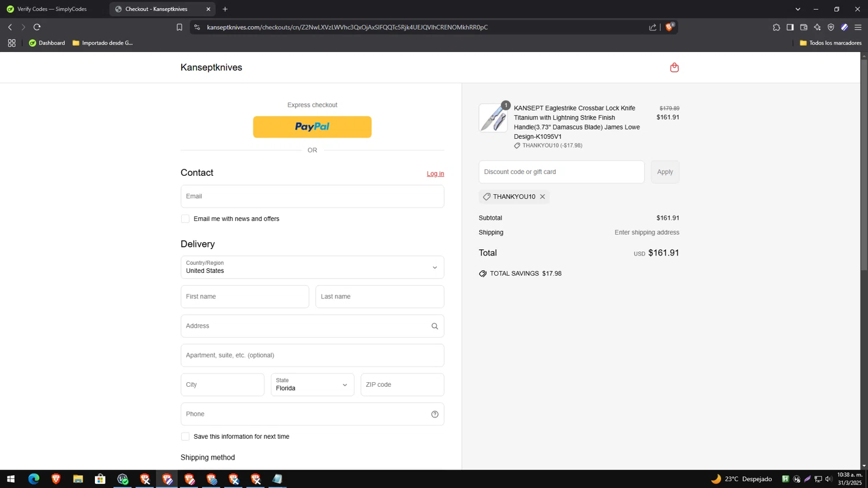This screenshot has width=868, height=488.
Task: Open a new browser tab
Action: click(x=225, y=9)
